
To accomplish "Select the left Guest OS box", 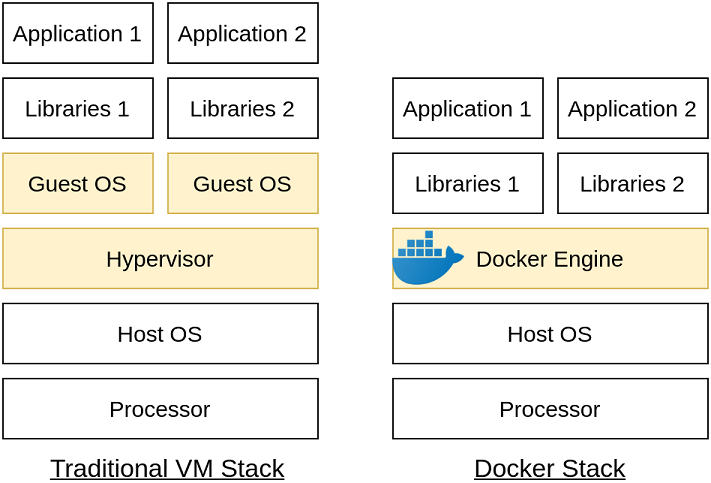I will (x=78, y=183).
